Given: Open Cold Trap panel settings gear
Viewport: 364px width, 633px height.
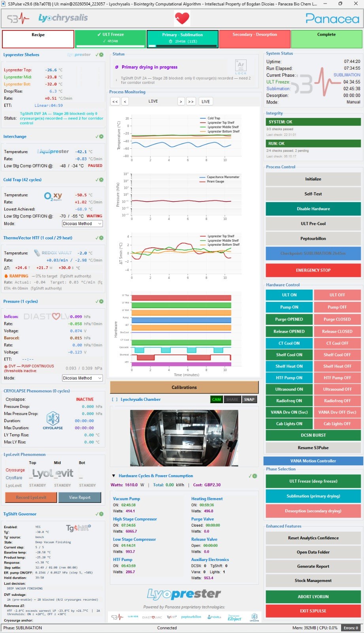Looking at the screenshot, I should click(101, 180).
